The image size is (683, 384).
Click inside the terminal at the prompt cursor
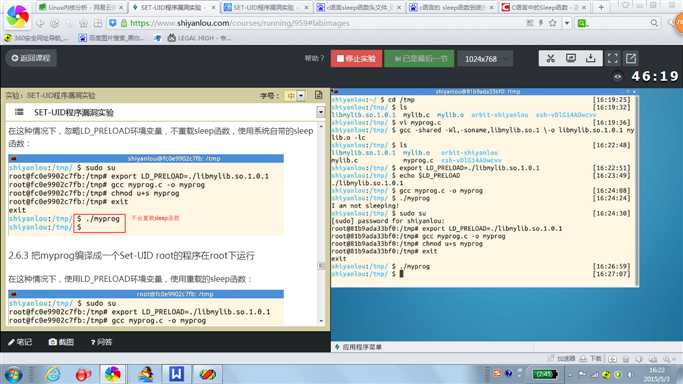pyautogui.click(x=401, y=274)
